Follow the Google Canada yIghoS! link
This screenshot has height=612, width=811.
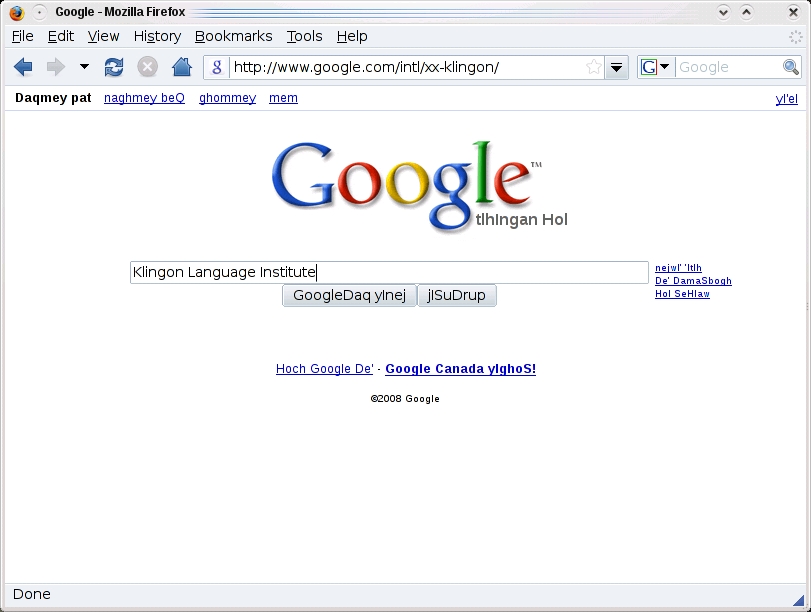(x=460, y=369)
